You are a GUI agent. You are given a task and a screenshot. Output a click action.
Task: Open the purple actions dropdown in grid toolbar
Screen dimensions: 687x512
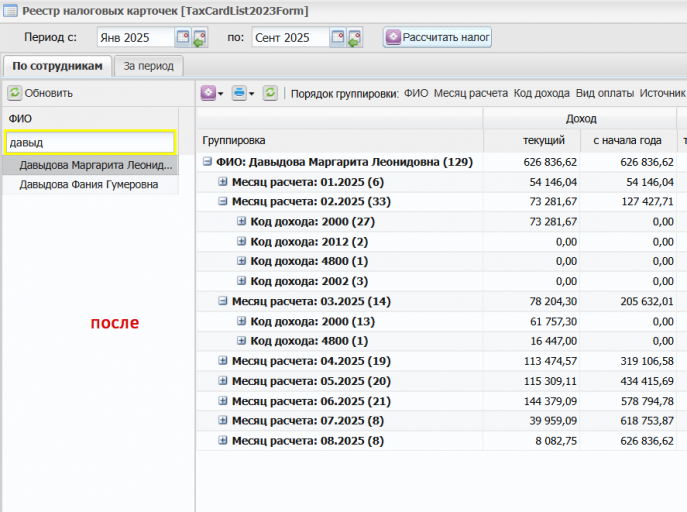(212, 93)
